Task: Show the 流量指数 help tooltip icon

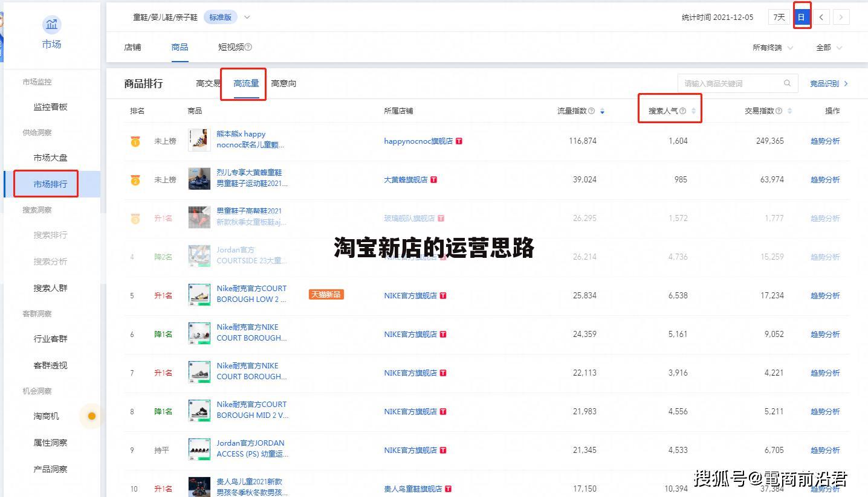Action: (591, 111)
